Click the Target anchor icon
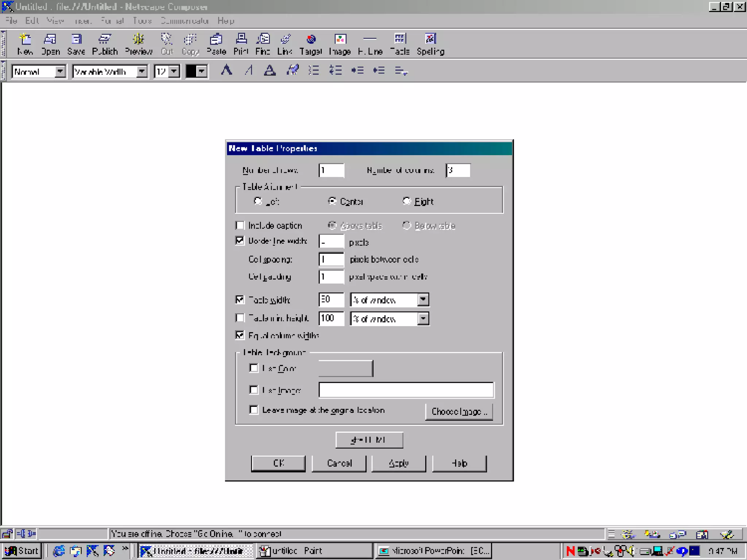 (x=311, y=44)
